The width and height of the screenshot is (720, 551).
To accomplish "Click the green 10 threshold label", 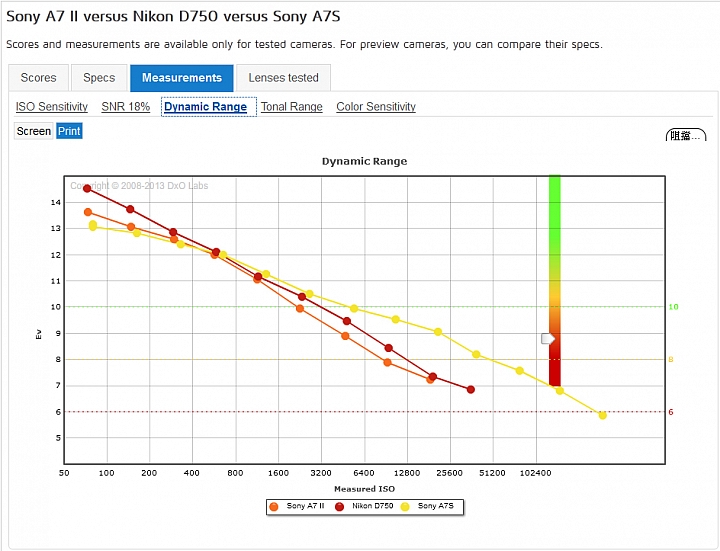I will tap(673, 307).
